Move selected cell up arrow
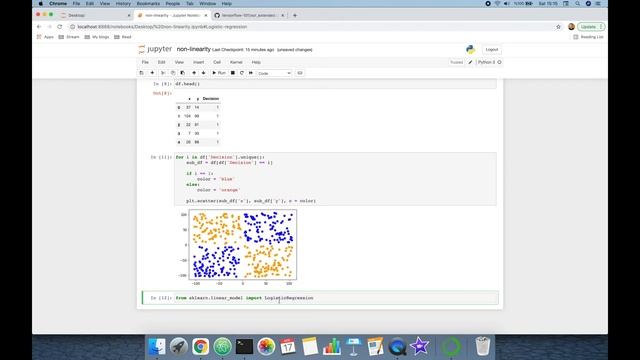Screen dimensions: 640x360 click(194, 73)
